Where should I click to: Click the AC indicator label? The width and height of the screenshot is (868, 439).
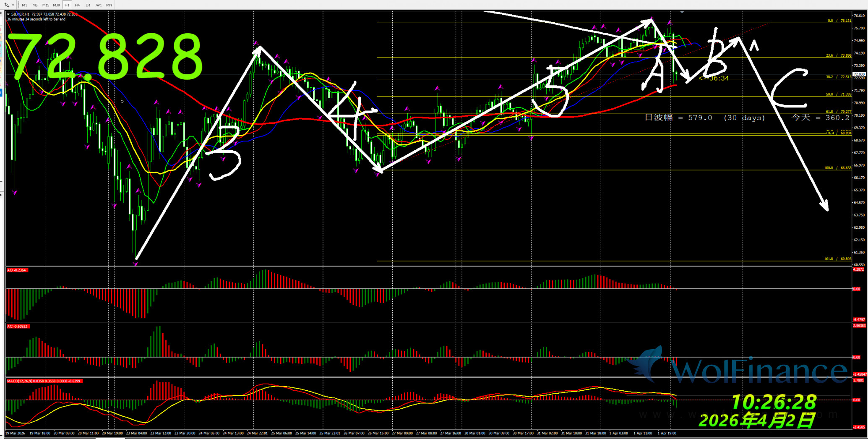(x=17, y=326)
